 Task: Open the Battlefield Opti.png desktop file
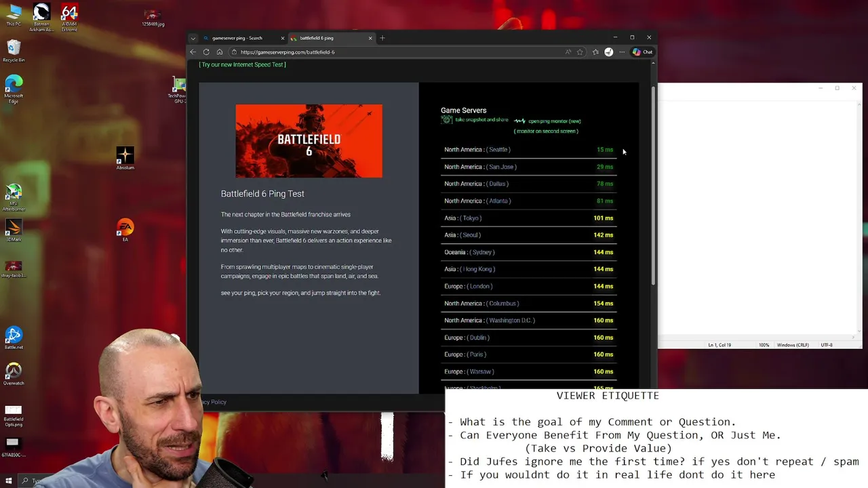(14, 416)
